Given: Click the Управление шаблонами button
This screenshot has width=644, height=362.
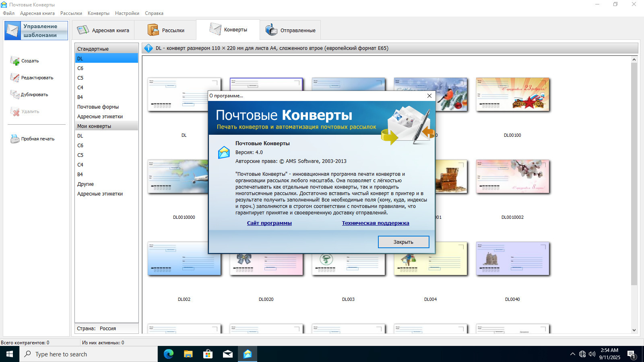Looking at the screenshot, I should point(36,31).
